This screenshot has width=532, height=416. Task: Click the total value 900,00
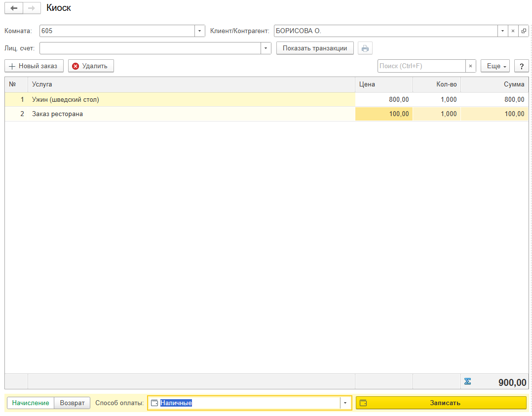click(512, 382)
